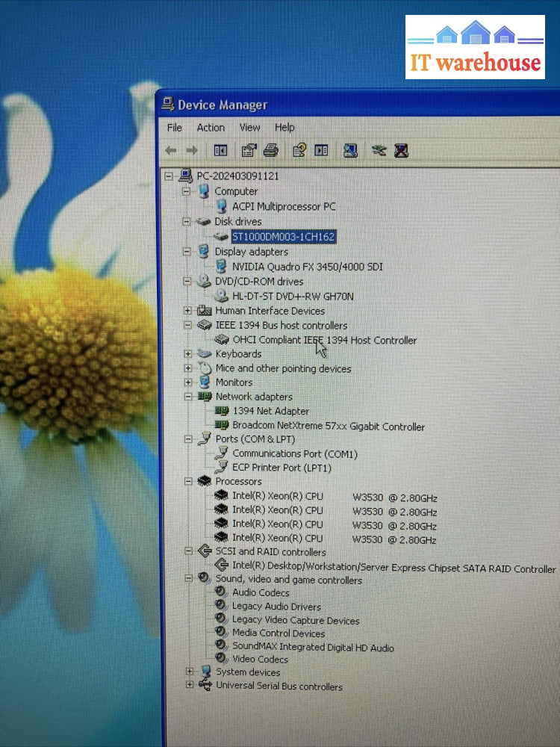This screenshot has height=747, width=560.
Task: Click the Help toolbar icon
Action: coord(299,151)
